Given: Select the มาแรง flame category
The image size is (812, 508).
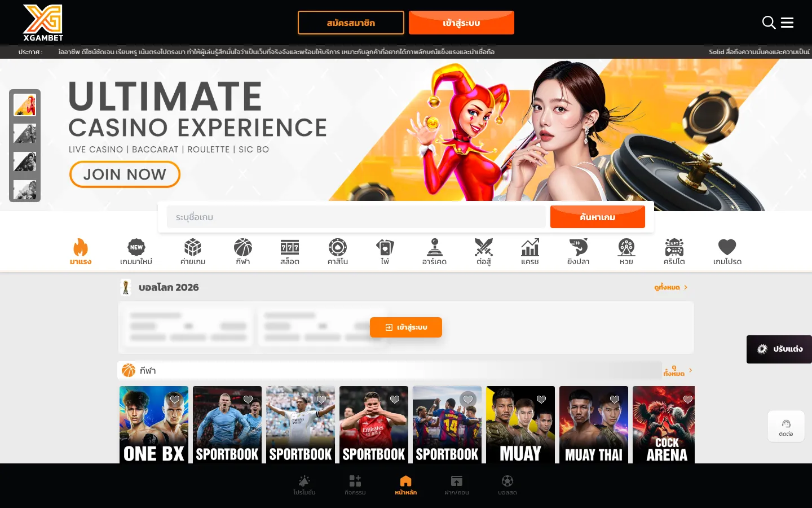Looking at the screenshot, I should 81,252.
